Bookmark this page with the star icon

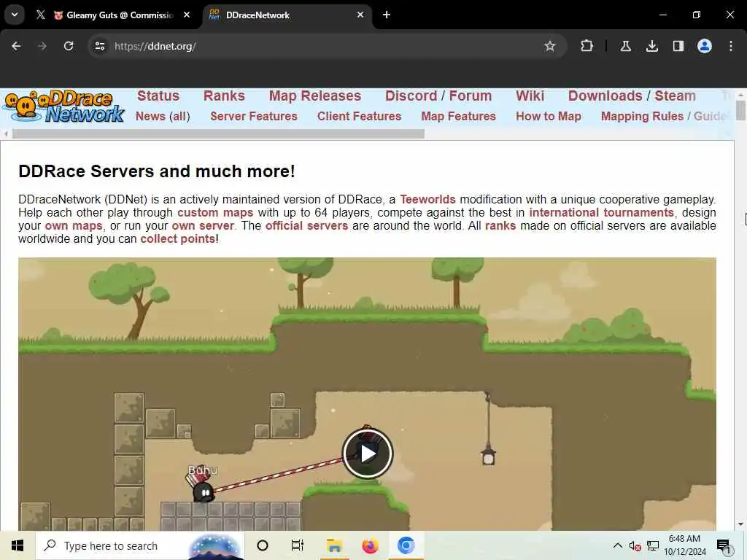pos(550,46)
